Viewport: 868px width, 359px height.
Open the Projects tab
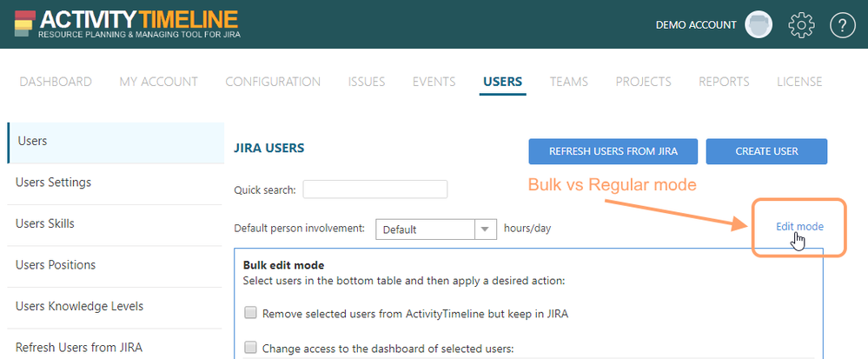(x=643, y=82)
